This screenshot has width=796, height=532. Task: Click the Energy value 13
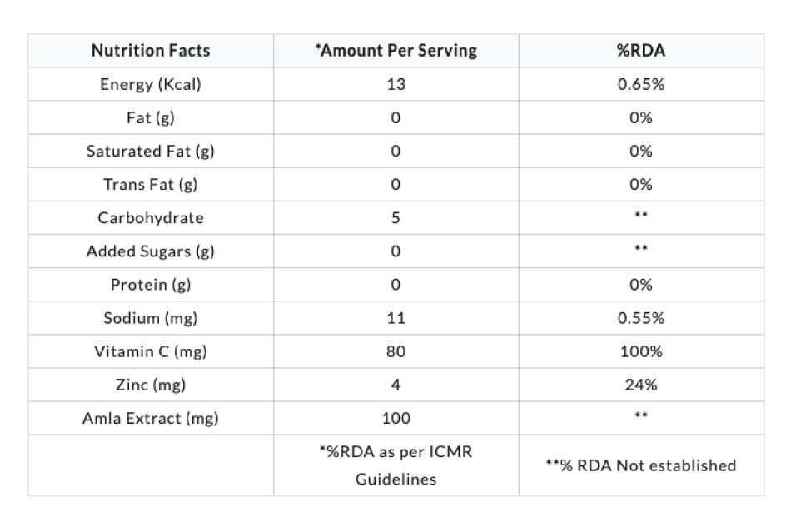pyautogui.click(x=396, y=84)
